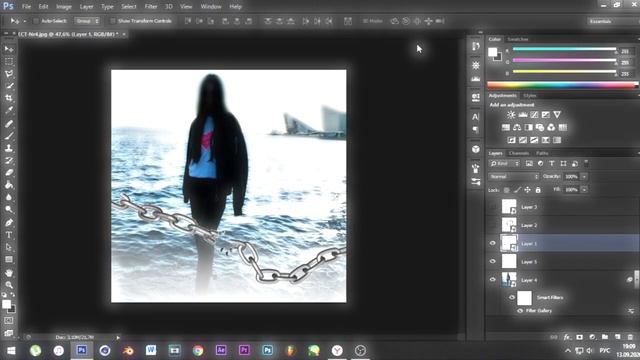Open the layer Kind filter dropdown
The image size is (640, 360).
(504, 163)
